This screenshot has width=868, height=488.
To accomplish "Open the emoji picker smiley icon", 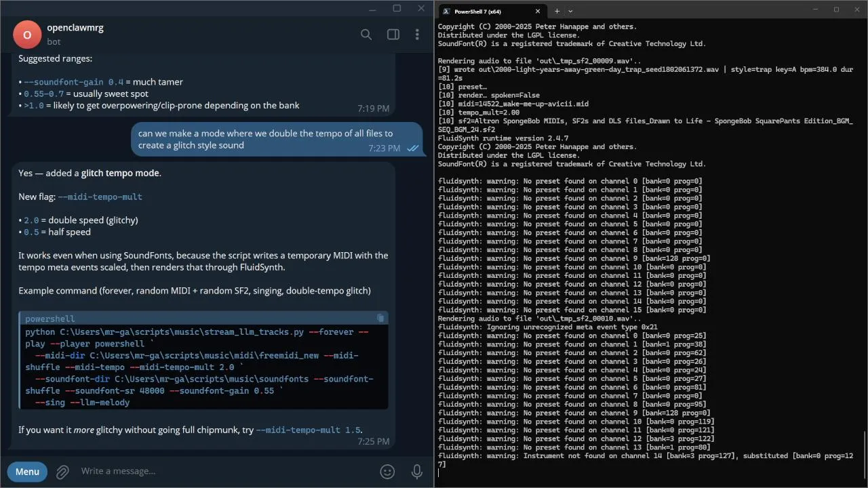I will 387,471.
